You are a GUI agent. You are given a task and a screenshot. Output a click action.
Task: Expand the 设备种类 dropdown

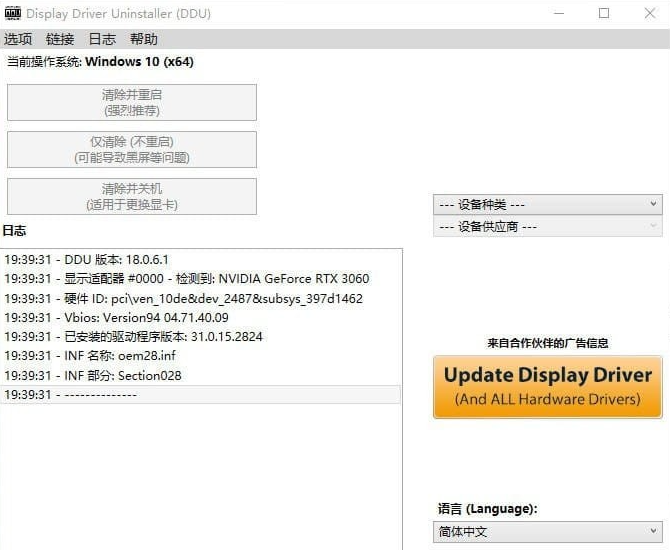[x=547, y=205]
